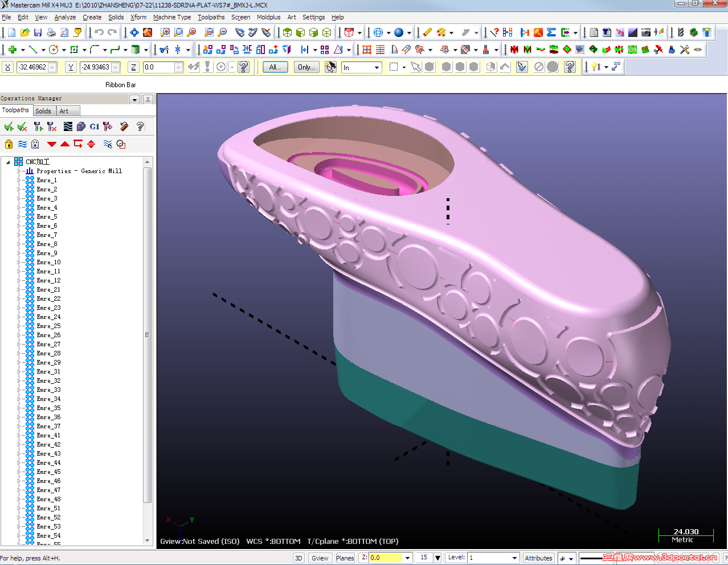Image resolution: width=728 pixels, height=565 pixels.
Task: Click the Gview button in status bar
Action: coord(320,558)
